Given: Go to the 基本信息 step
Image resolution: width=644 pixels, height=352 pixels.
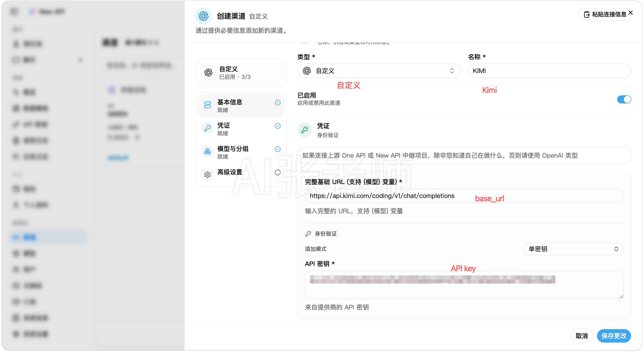Looking at the screenshot, I should (x=241, y=106).
